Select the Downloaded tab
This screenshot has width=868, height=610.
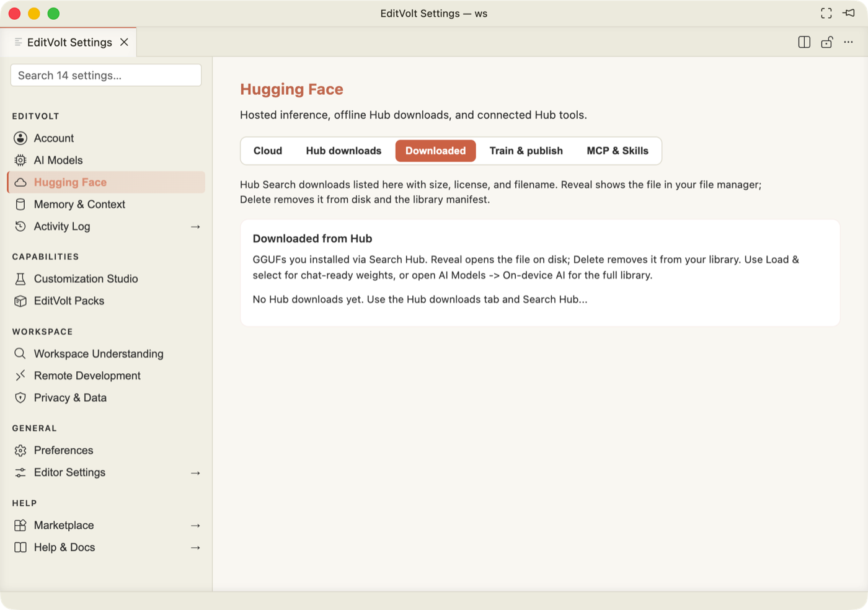436,151
